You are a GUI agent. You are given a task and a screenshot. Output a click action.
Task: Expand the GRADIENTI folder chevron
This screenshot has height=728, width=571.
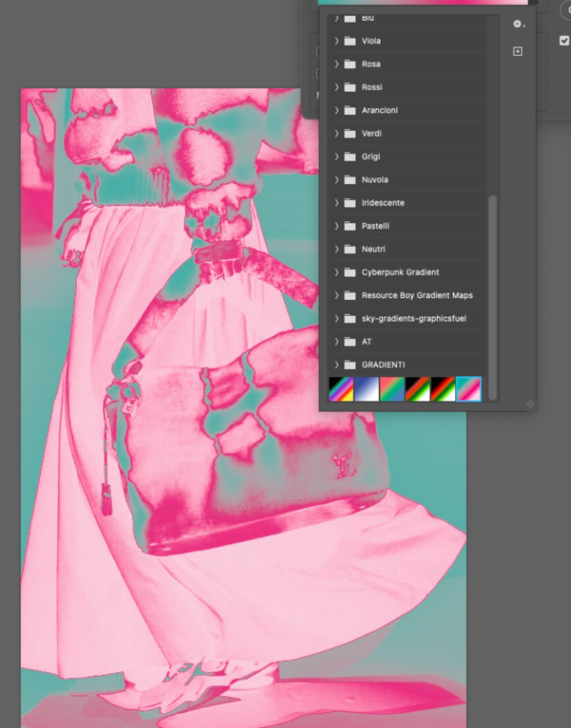337,365
